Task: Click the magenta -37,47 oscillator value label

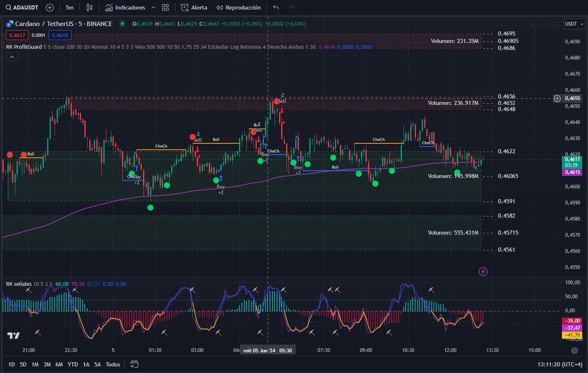Action: coord(573,327)
